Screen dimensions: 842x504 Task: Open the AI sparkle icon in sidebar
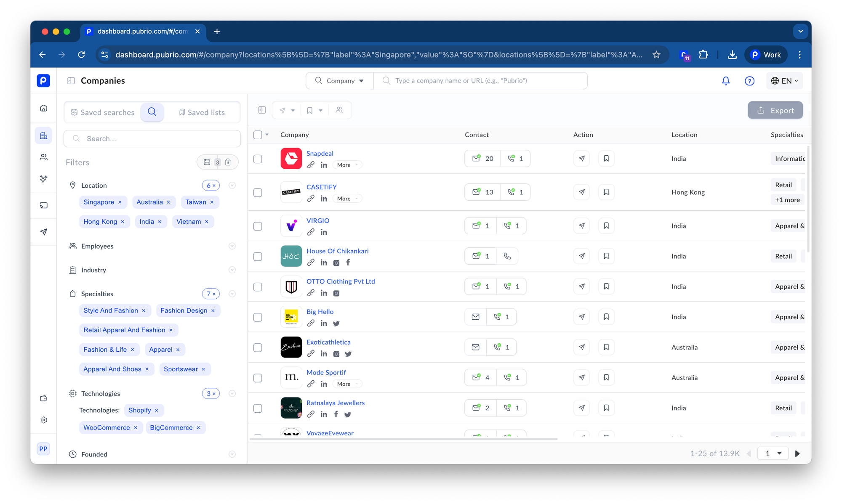(44, 179)
